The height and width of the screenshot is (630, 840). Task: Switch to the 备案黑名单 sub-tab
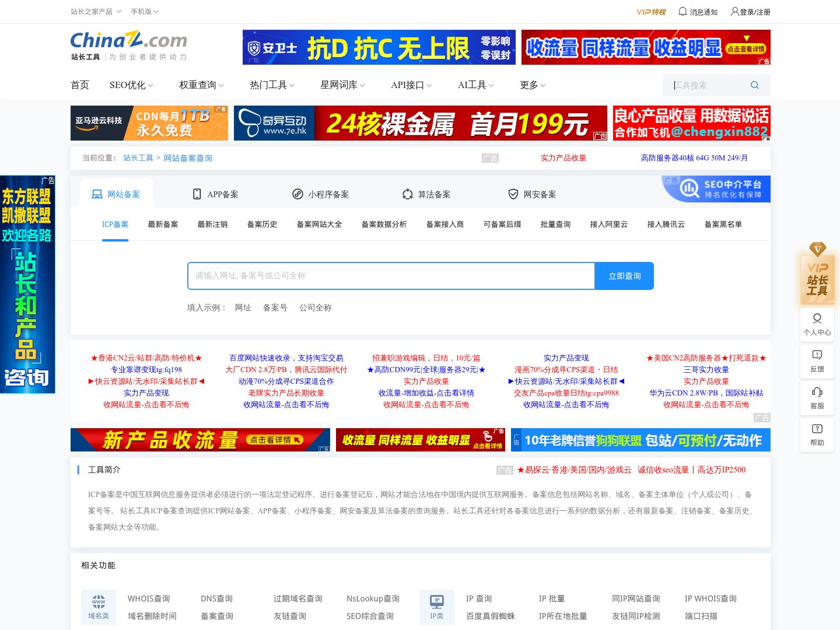coord(723,225)
